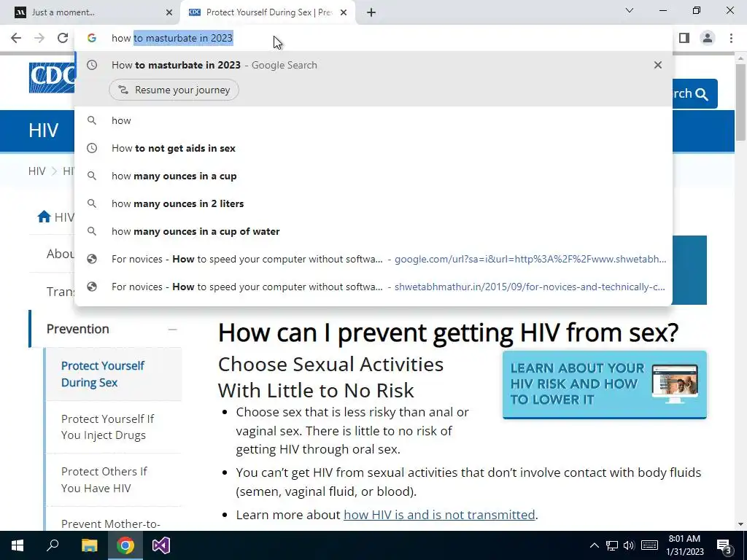Click the page vertical scrollbar thumb
The height and width of the screenshot is (560, 747).
click(x=740, y=102)
